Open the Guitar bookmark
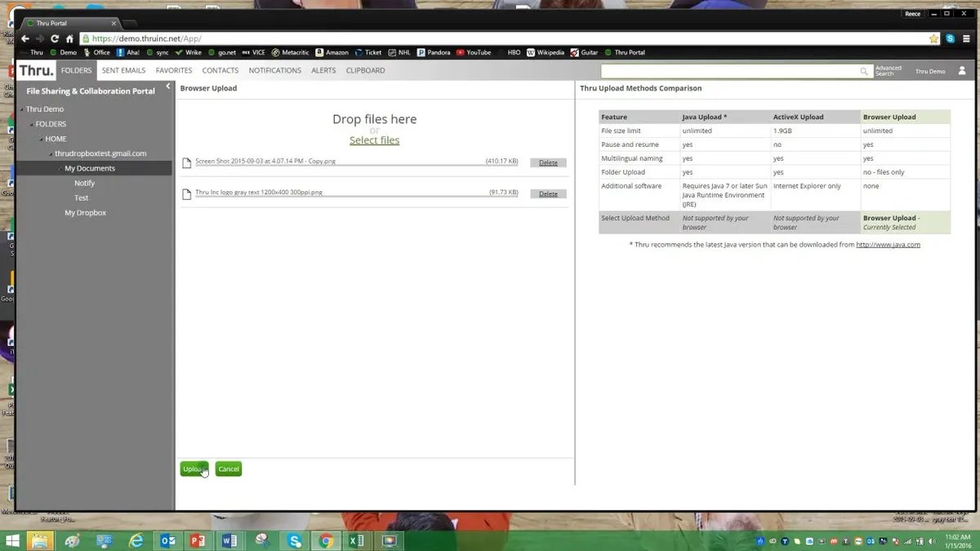 point(584,52)
